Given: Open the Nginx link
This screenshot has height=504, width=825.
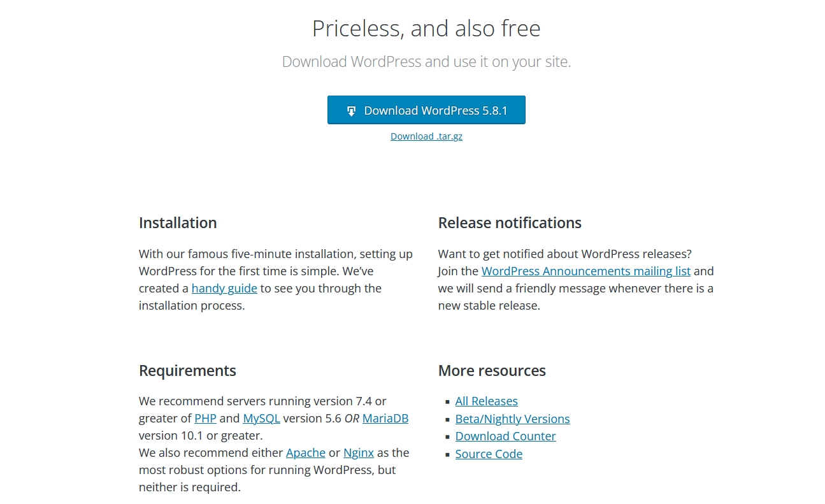Looking at the screenshot, I should coord(358,452).
